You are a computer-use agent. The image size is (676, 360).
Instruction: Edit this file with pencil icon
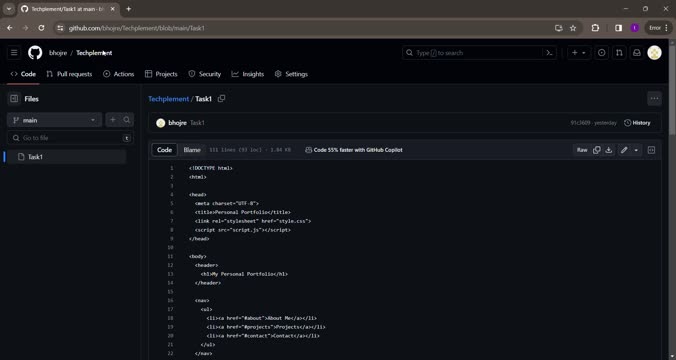tap(624, 150)
